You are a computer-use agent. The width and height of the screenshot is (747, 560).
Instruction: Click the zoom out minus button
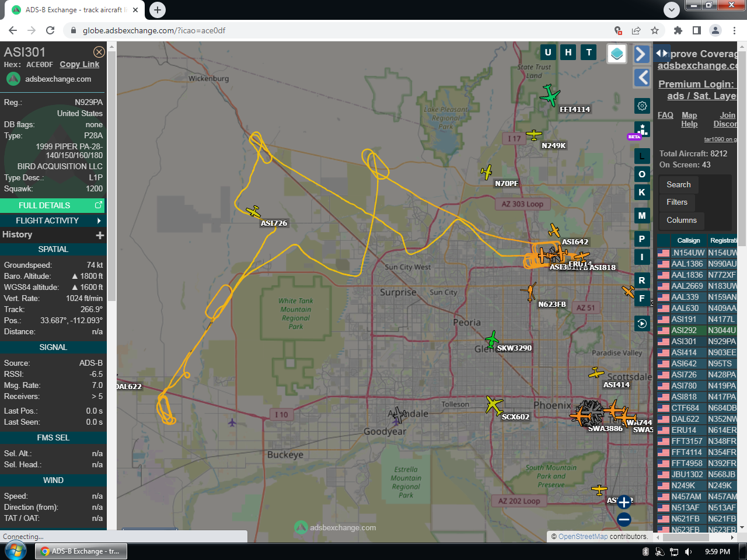624,519
